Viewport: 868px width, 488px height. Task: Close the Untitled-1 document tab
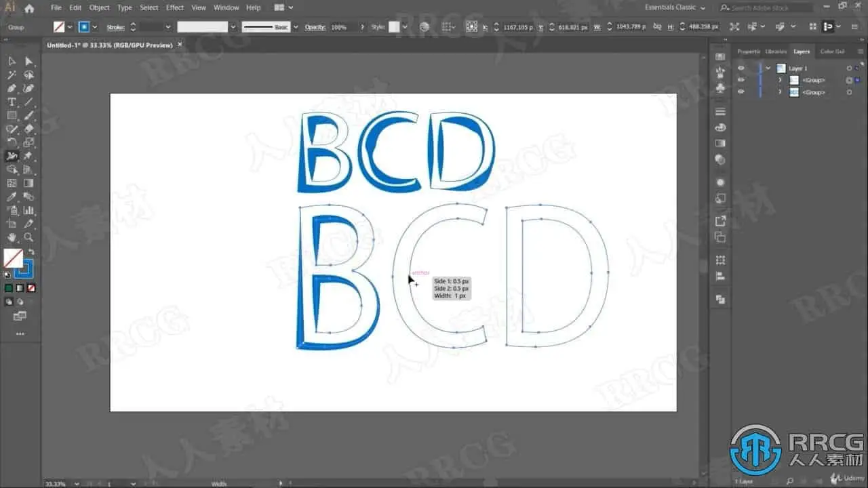pyautogui.click(x=180, y=44)
